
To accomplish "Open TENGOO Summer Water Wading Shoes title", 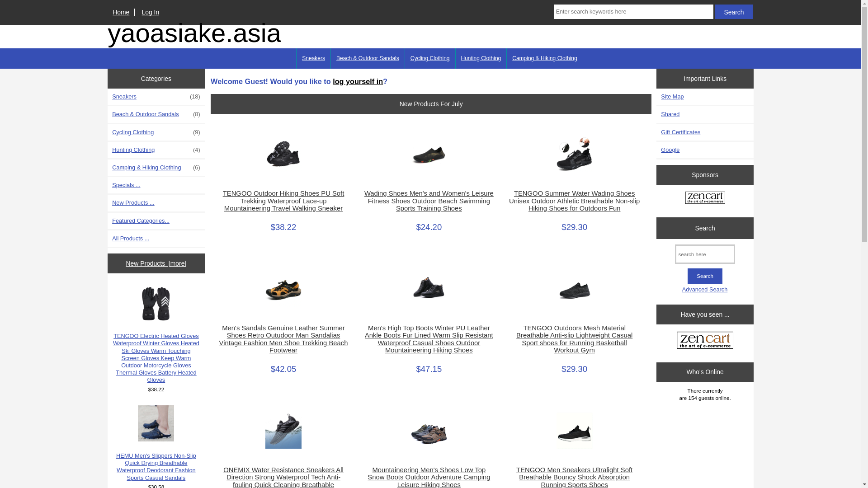I will [575, 201].
